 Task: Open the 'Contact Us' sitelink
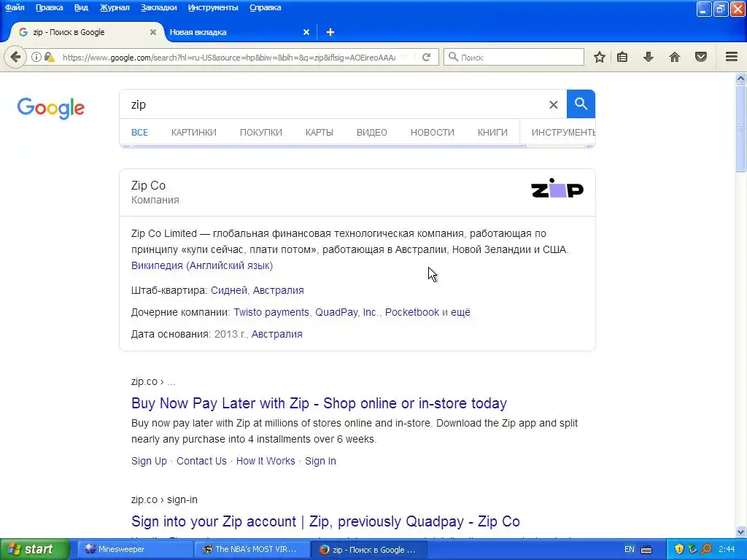tap(201, 461)
